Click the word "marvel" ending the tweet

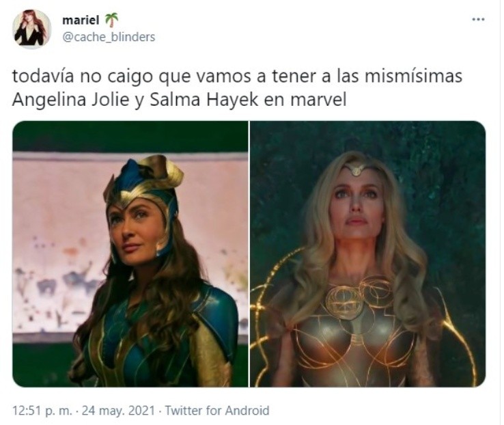(318, 100)
